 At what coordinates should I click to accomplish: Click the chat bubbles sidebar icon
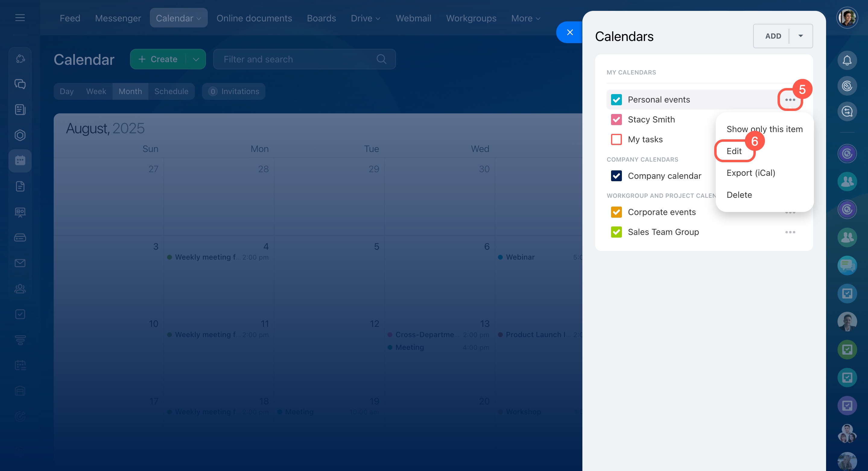point(20,84)
